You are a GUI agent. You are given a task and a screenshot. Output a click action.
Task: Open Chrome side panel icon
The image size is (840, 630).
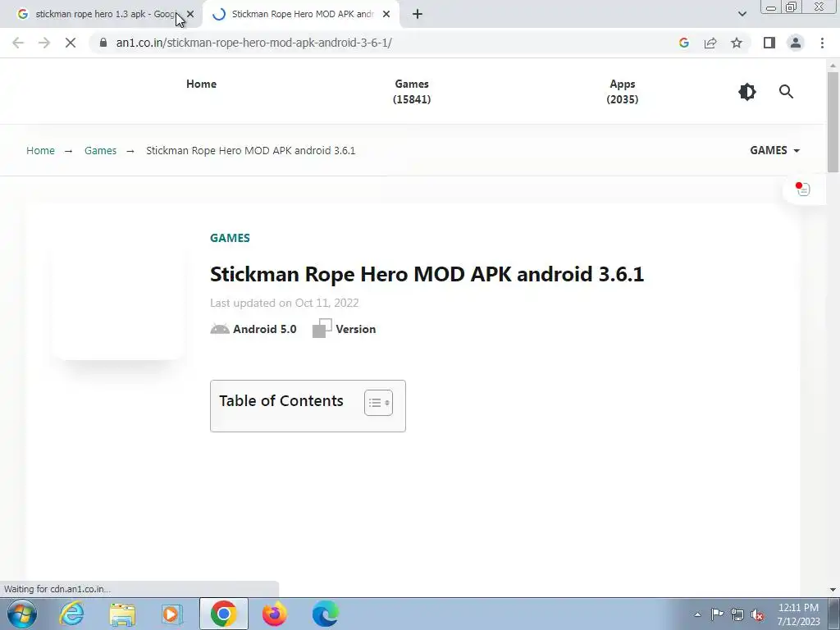pyautogui.click(x=769, y=43)
